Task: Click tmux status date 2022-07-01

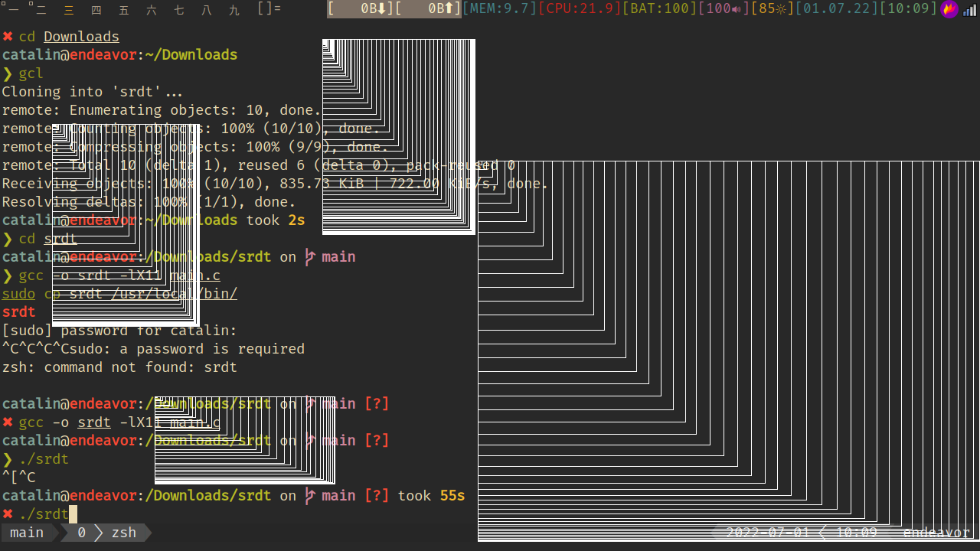Action: (767, 533)
